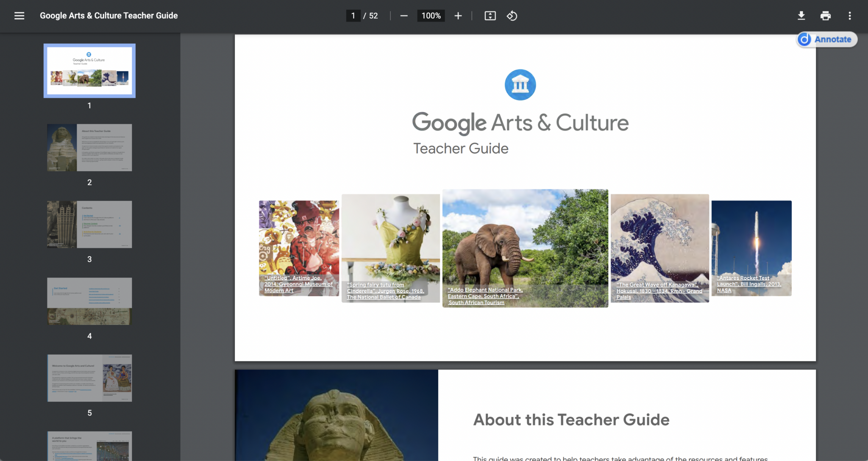Download the PDF file
Screen dimensions: 868x461
pos(801,16)
